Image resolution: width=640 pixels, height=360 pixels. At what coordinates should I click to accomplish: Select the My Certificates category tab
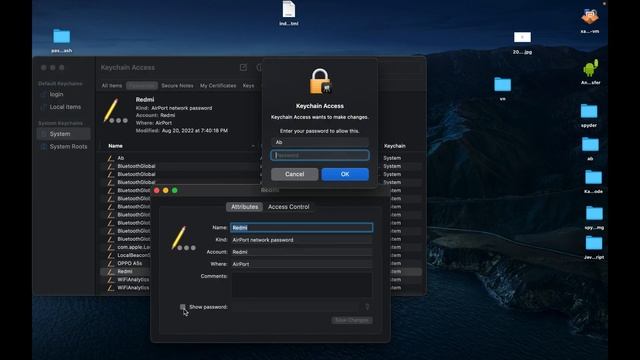click(x=218, y=86)
